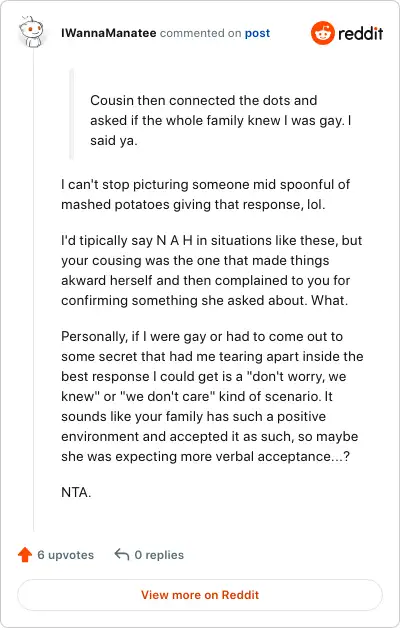Follow the blue "post" link
Viewport: 400px width, 628px height.
pos(257,33)
